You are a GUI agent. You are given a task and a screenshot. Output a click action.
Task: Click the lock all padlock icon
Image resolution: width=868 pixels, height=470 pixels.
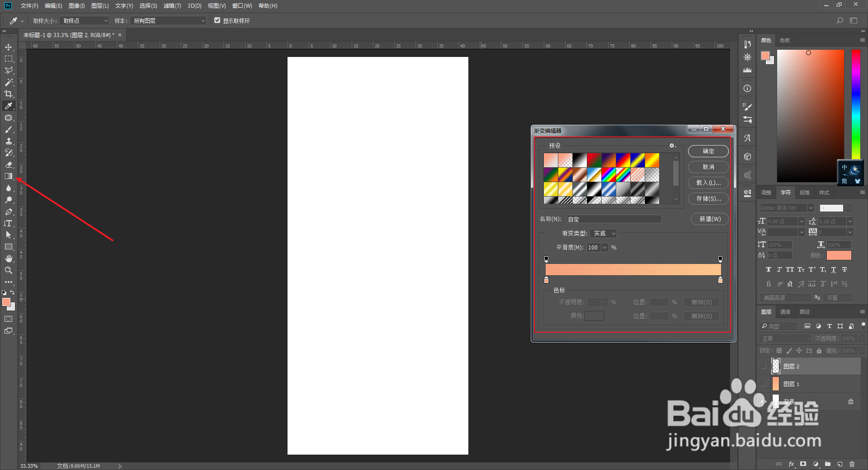819,351
